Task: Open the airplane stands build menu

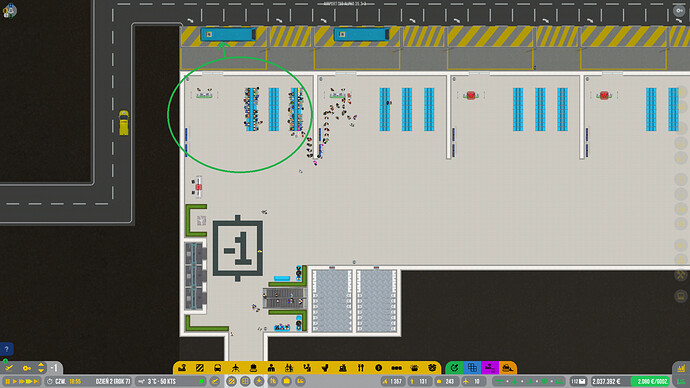Action: 235,368
